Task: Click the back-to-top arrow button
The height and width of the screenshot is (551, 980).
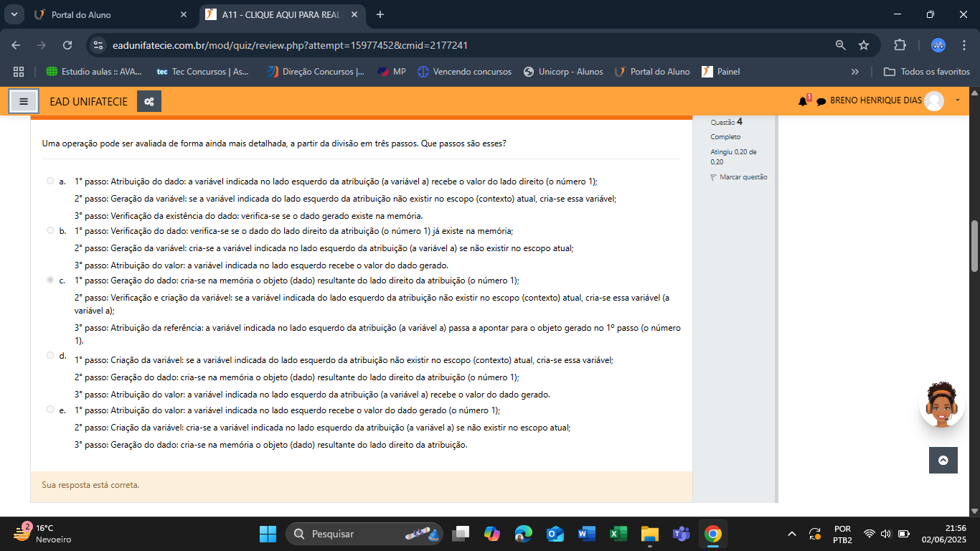Action: point(943,461)
